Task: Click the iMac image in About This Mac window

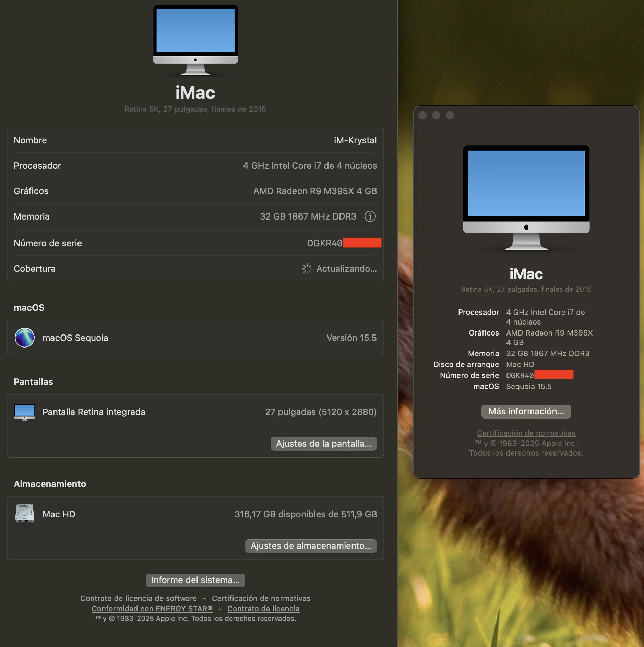Action: (x=526, y=198)
